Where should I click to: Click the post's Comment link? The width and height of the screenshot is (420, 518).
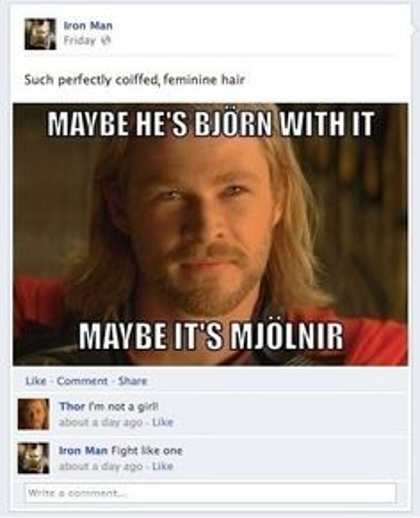82,381
